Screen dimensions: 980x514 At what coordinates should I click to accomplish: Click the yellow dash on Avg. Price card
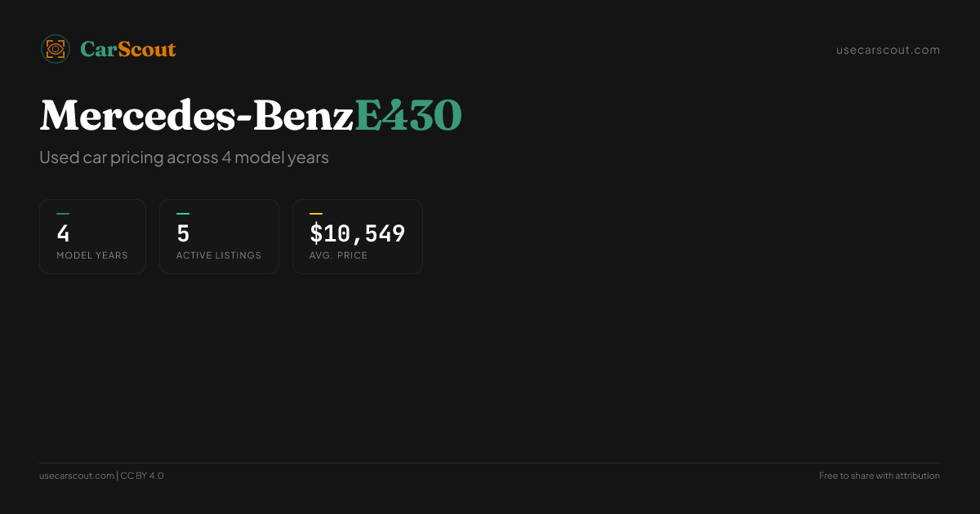point(316,214)
